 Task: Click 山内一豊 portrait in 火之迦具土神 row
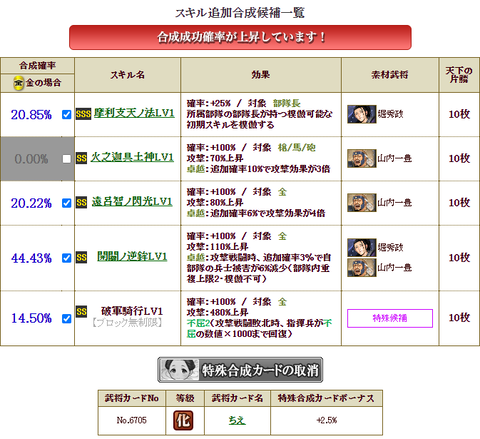coord(362,158)
